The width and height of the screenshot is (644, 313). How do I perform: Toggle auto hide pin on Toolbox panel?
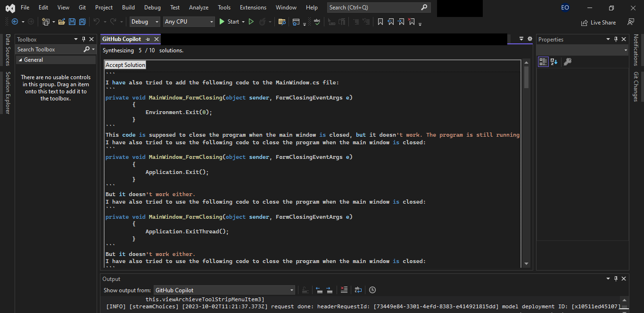[x=83, y=39]
